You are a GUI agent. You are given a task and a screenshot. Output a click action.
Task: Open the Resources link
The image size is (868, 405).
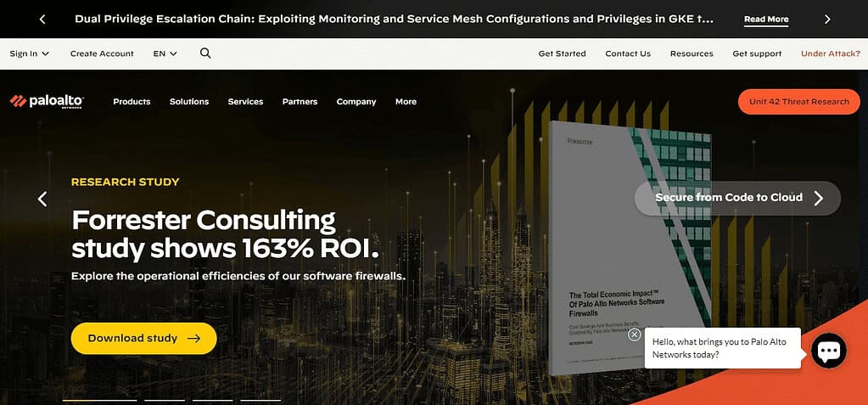(692, 53)
